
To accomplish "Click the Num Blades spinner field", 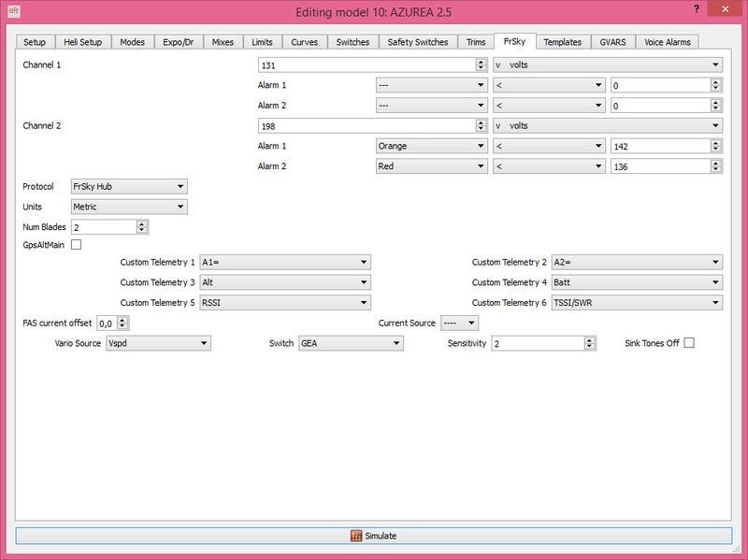I will pyautogui.click(x=109, y=227).
